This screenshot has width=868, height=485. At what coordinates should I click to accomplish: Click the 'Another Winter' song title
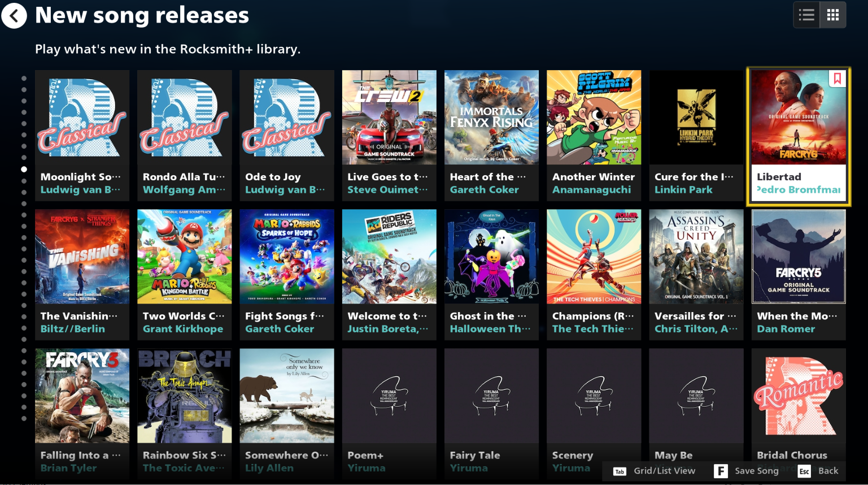coord(594,177)
